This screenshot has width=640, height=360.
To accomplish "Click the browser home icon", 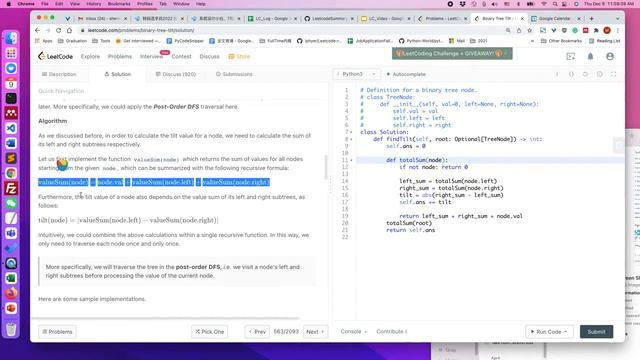I will (x=69, y=30).
